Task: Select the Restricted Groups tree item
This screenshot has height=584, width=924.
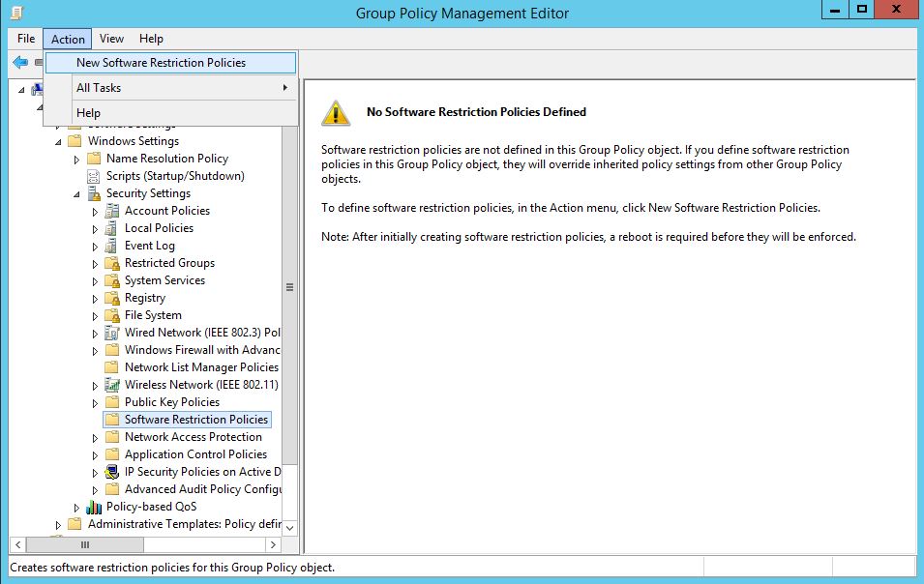Action: [x=169, y=263]
